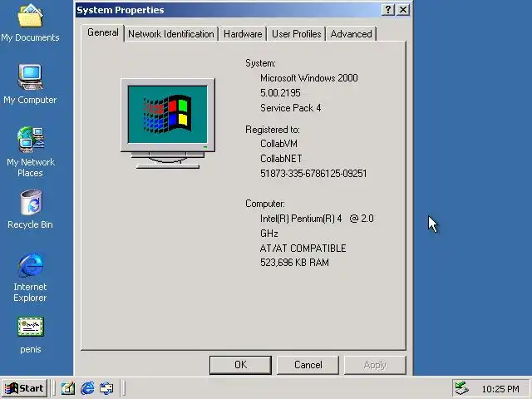Click the 'Intel(R) Pentium(R) 4' processor text
532x399 pixels.
301,219
